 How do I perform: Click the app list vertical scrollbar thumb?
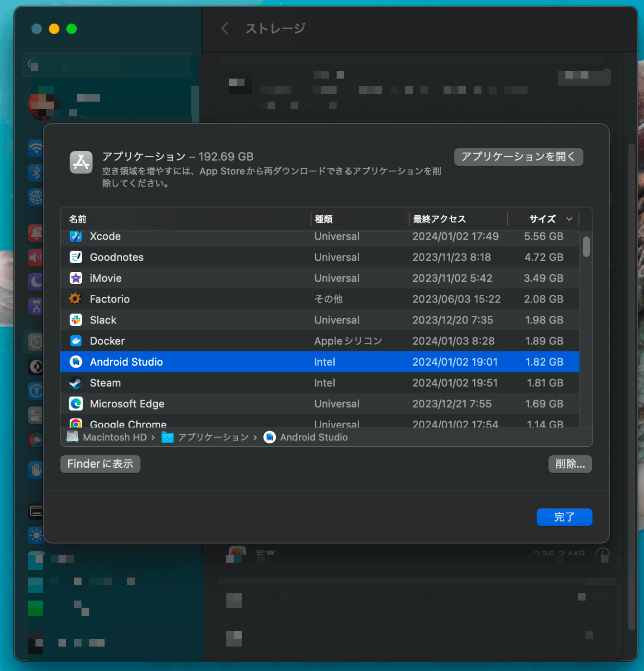pos(586,246)
